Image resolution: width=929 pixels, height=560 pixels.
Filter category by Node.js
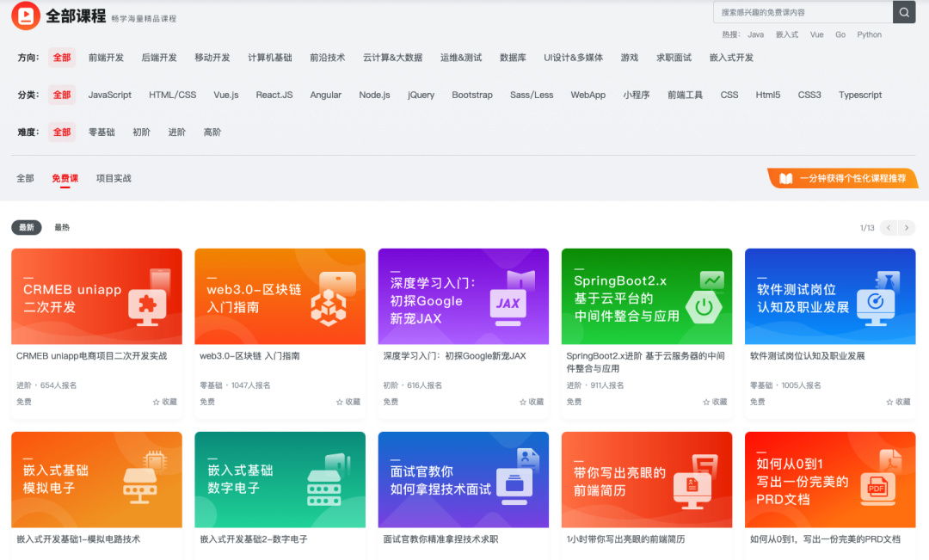click(x=374, y=95)
